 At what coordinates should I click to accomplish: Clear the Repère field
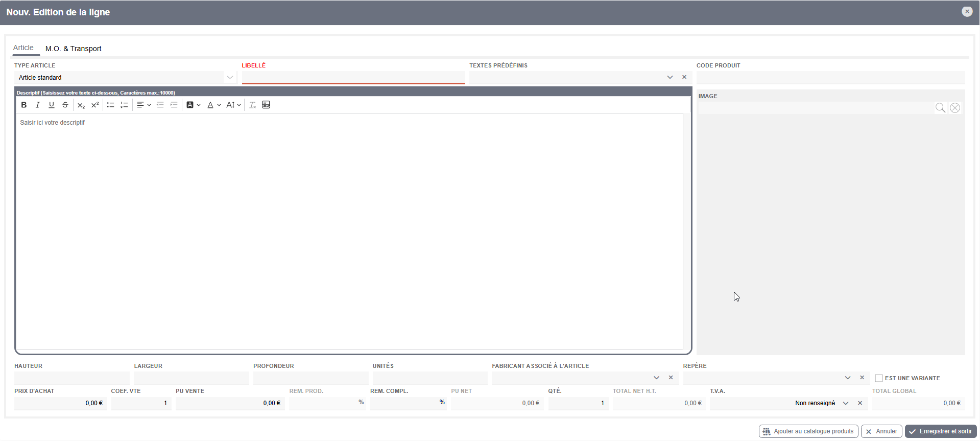[862, 378]
